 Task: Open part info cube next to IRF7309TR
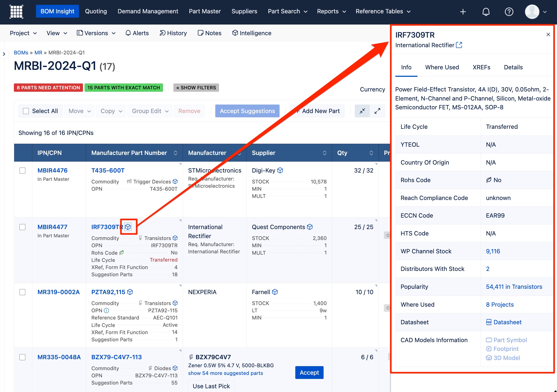[128, 227]
